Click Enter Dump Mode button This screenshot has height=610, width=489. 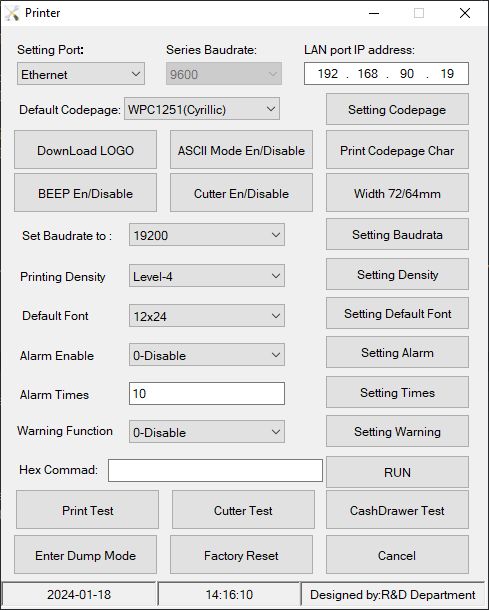(x=86, y=555)
